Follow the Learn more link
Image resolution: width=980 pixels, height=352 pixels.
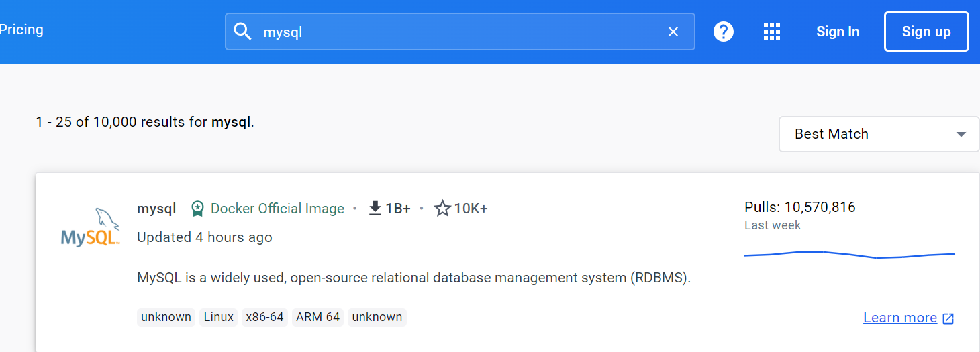(900, 318)
